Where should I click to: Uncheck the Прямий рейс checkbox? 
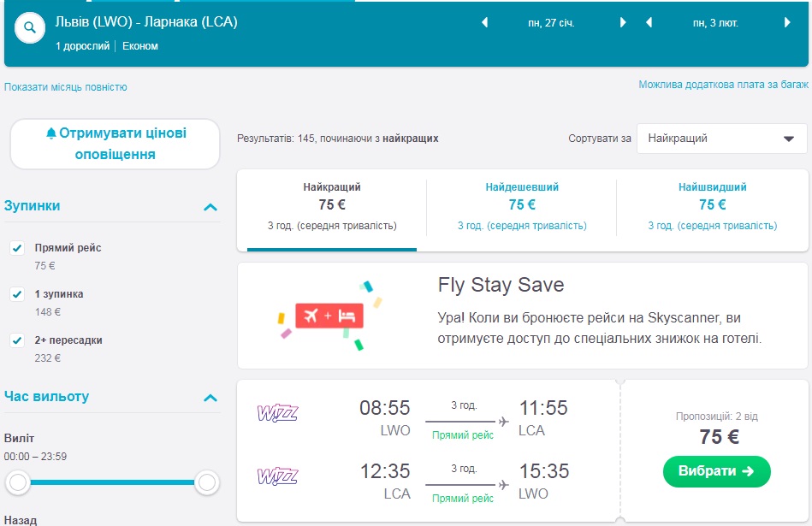16,248
